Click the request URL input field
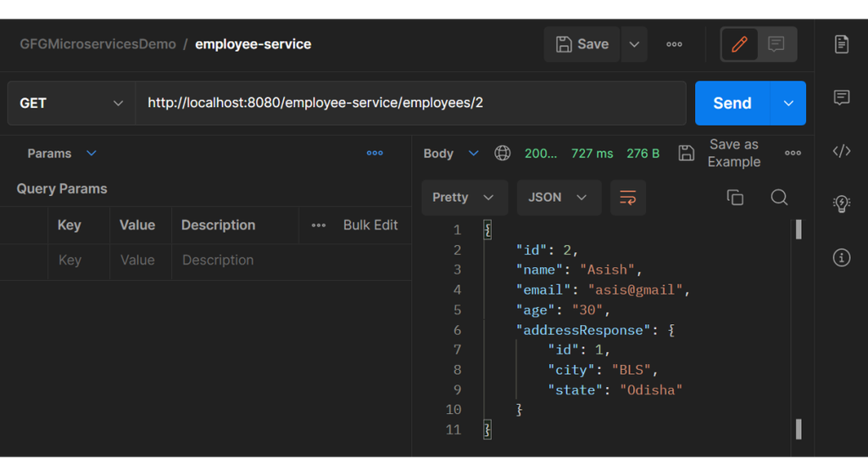868x476 pixels. 411,104
